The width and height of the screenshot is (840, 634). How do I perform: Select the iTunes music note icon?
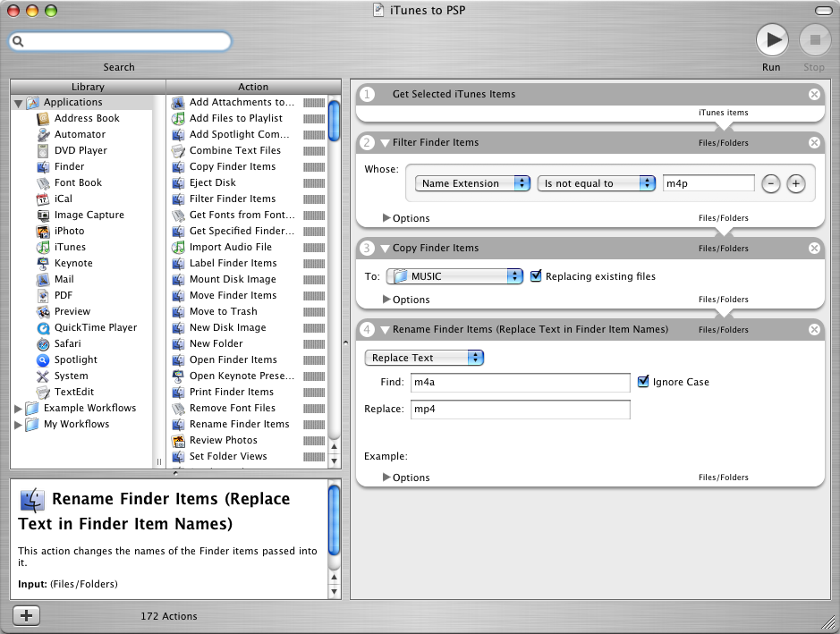point(43,247)
